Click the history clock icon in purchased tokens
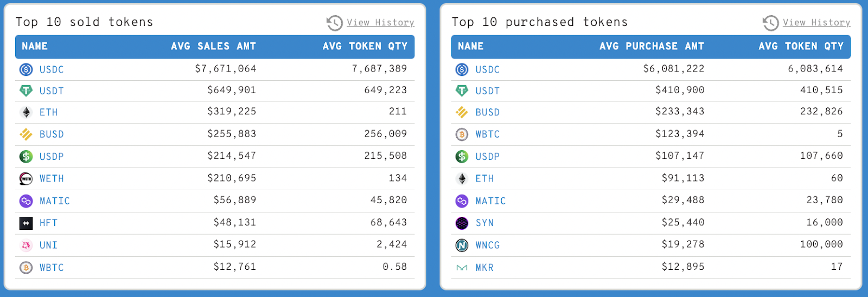This screenshot has height=297, width=868. [770, 23]
